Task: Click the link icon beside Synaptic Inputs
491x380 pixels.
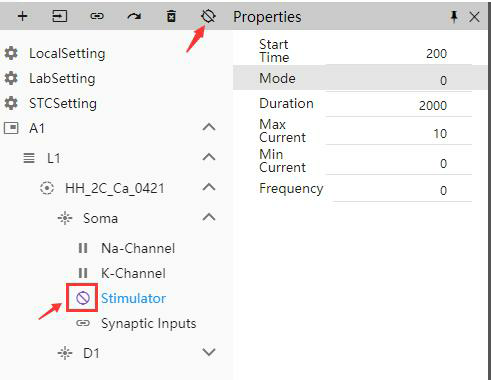Action: click(83, 323)
